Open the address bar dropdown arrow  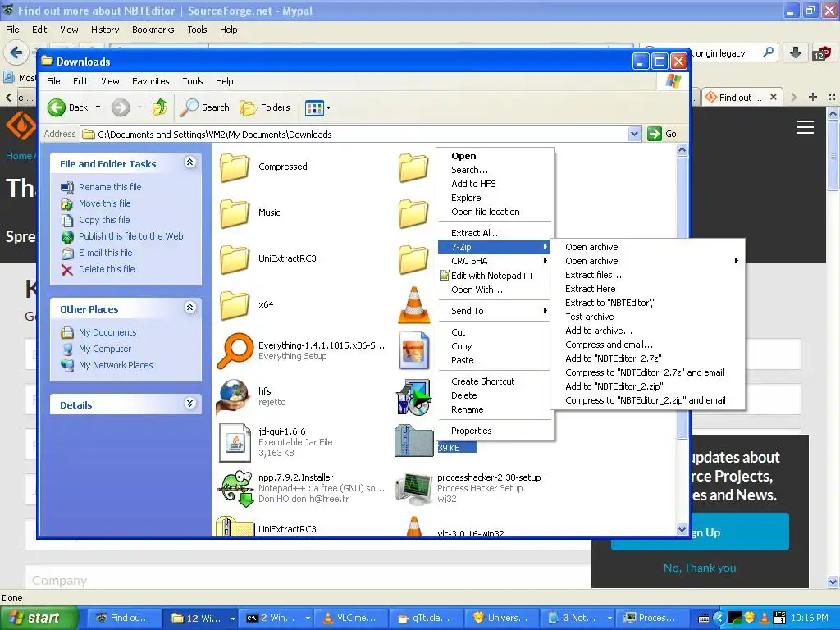tap(634, 134)
